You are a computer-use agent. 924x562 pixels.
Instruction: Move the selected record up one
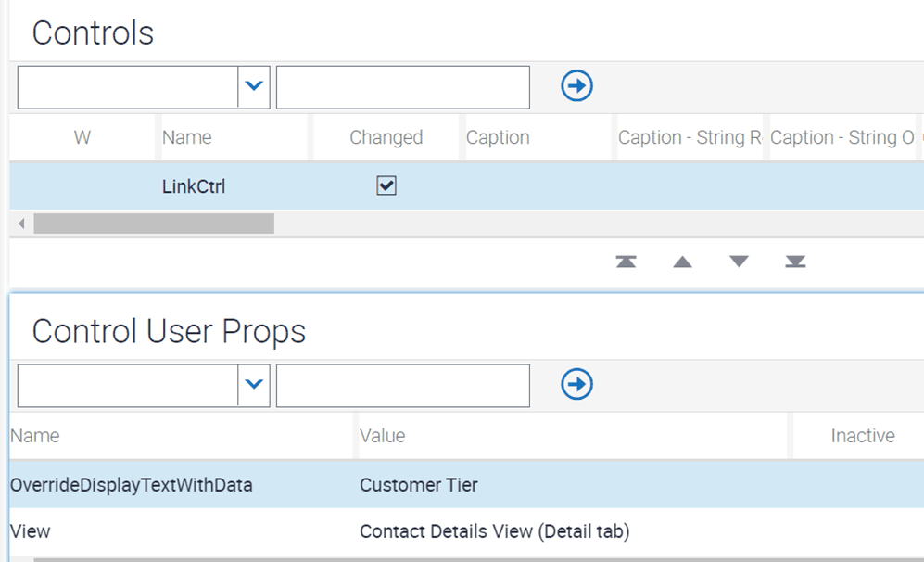click(x=682, y=262)
